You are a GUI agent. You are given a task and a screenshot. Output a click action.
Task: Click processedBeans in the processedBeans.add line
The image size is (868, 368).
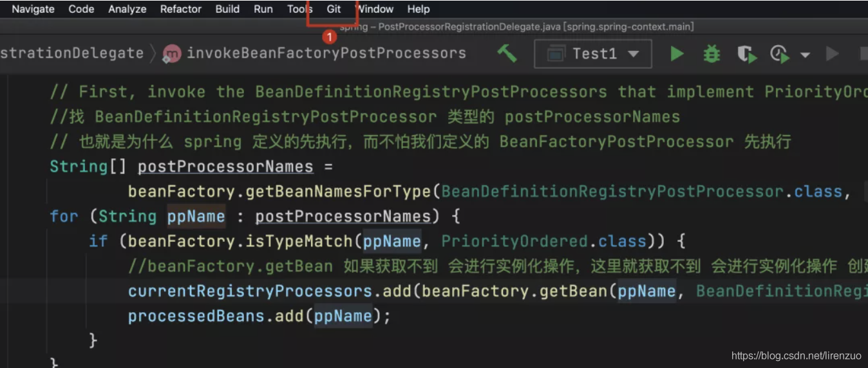click(x=196, y=316)
